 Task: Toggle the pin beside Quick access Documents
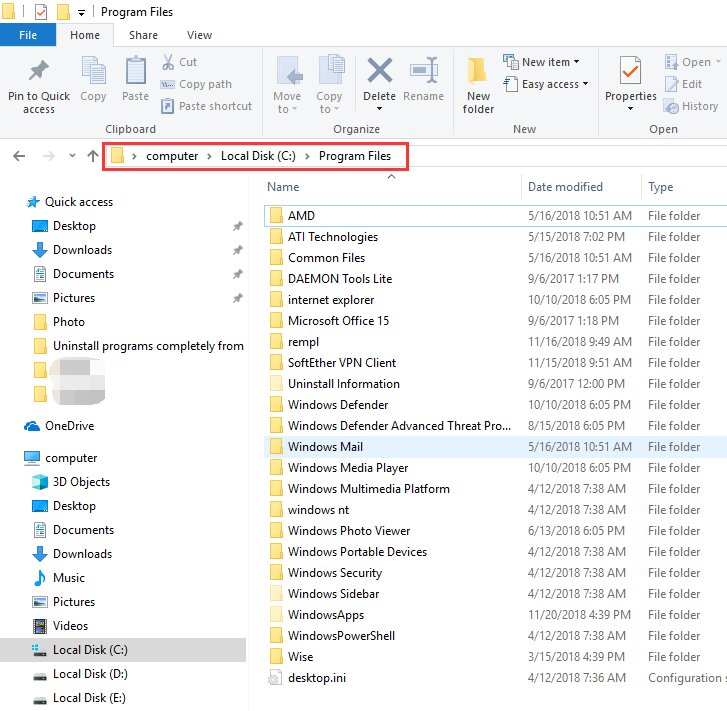coord(237,274)
